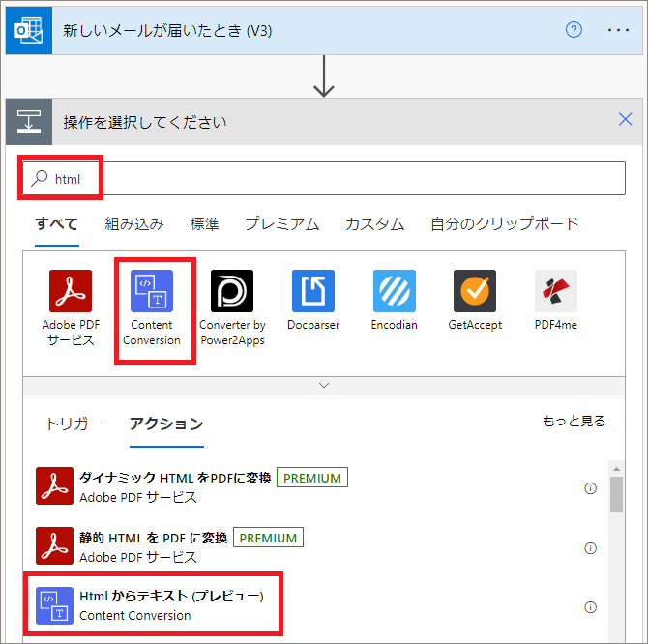
Task: Select the Docparser connector
Action: pos(313,301)
